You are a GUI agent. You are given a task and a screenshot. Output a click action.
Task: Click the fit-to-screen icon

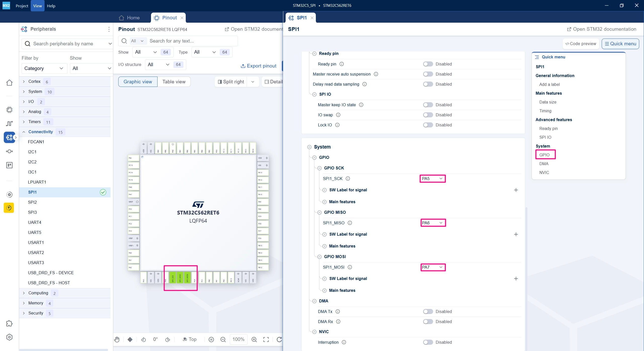click(x=266, y=339)
